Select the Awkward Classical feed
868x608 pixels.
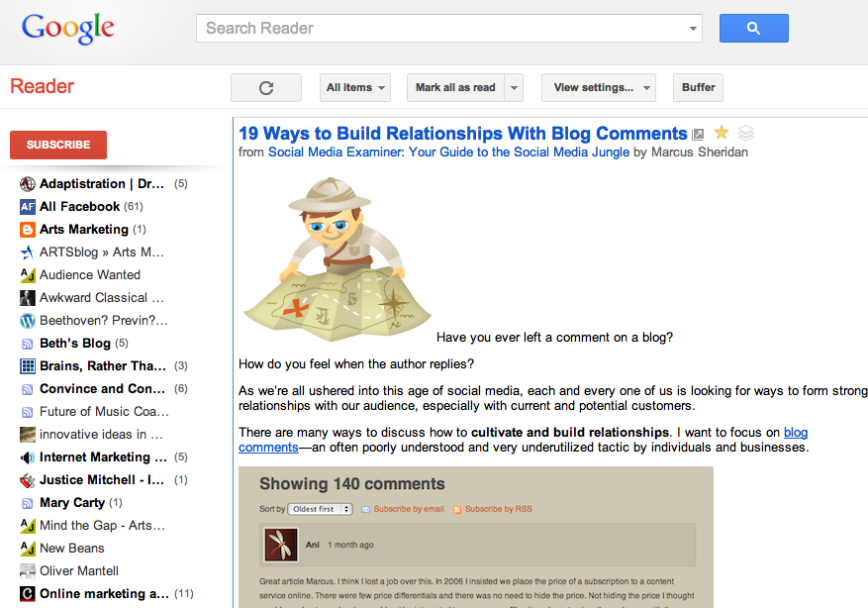102,298
